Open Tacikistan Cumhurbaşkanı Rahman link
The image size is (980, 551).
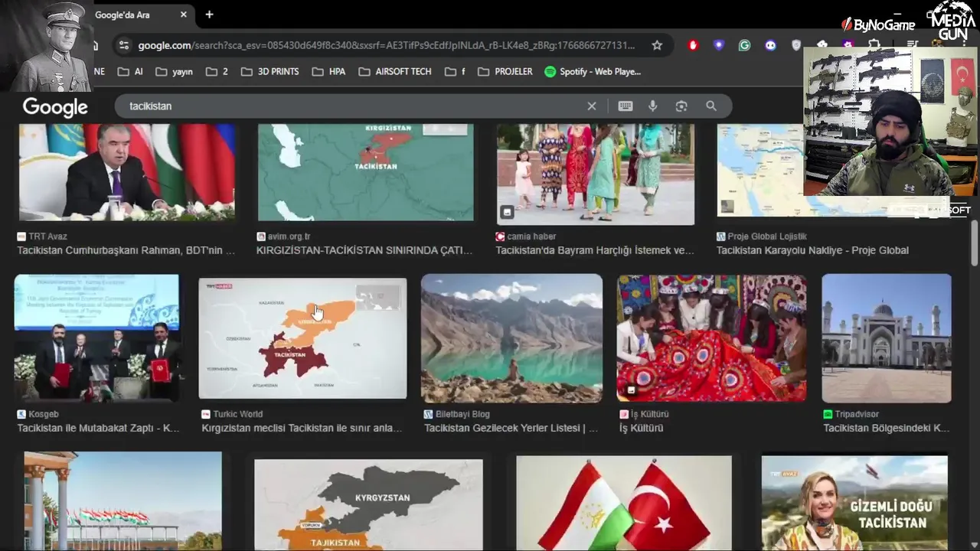click(126, 250)
